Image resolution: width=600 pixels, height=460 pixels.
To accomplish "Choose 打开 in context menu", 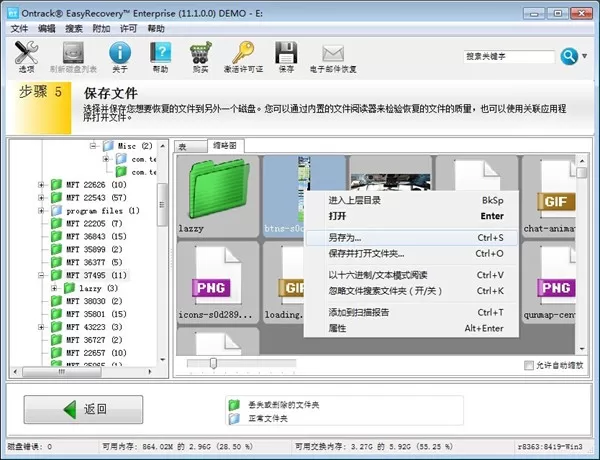I will click(412, 216).
